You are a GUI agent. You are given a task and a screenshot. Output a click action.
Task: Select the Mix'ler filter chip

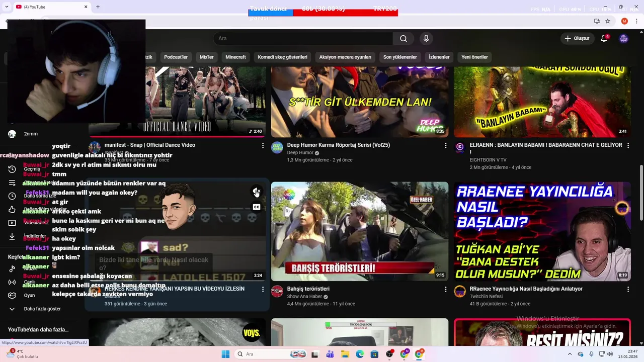(206, 57)
